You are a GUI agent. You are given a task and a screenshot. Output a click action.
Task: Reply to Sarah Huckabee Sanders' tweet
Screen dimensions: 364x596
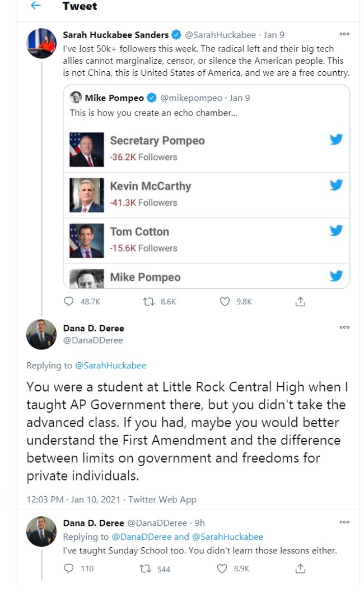(x=69, y=302)
